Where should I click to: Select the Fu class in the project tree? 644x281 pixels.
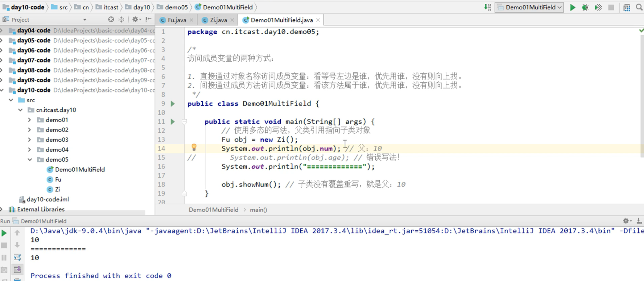[x=54, y=179]
